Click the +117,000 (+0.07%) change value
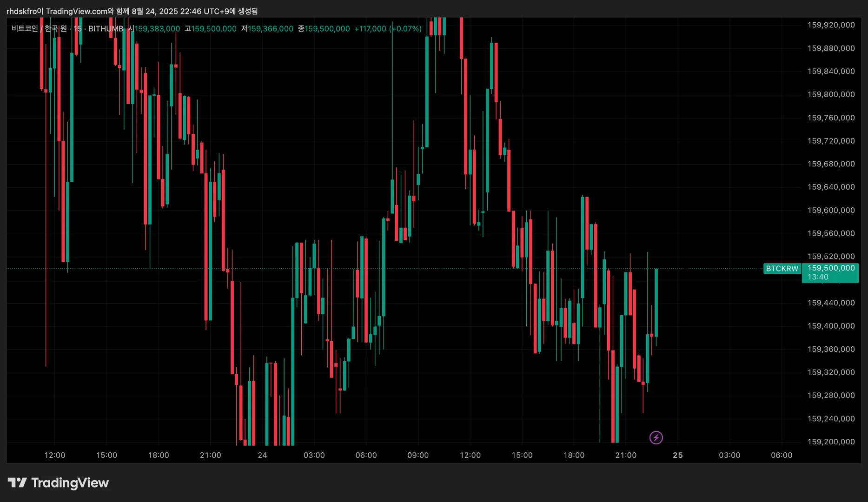Viewport: 868px width, 502px height. (x=388, y=29)
